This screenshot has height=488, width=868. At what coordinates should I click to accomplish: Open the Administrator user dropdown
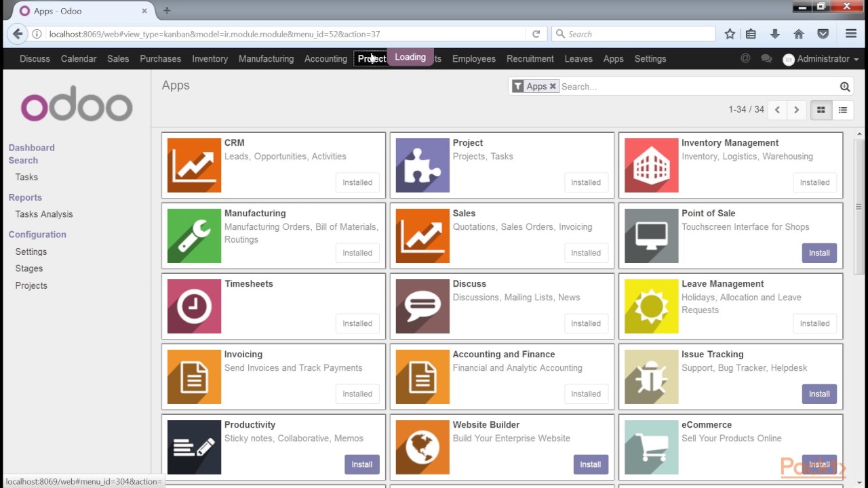(x=821, y=59)
